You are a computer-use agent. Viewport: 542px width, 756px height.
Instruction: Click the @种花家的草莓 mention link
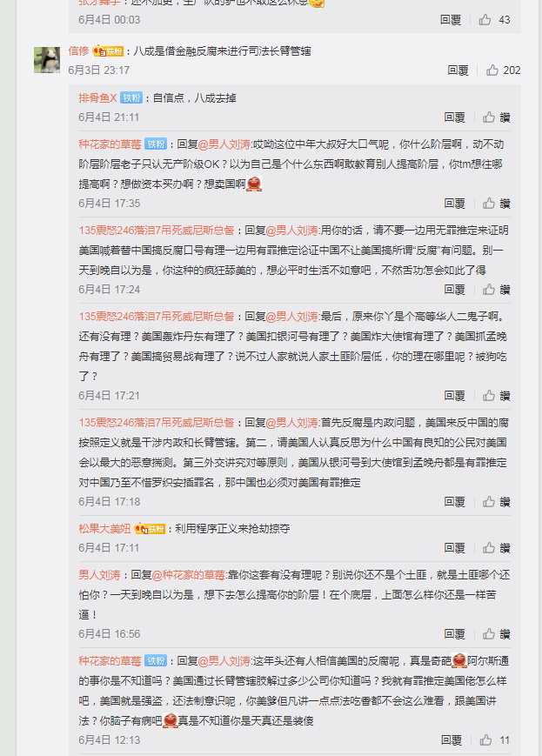pos(189,575)
